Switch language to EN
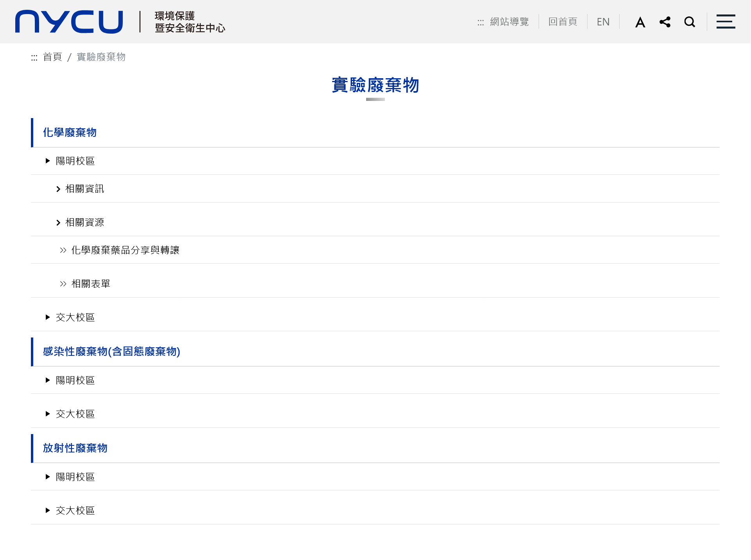The width and height of the screenshot is (751, 560). [x=603, y=22]
